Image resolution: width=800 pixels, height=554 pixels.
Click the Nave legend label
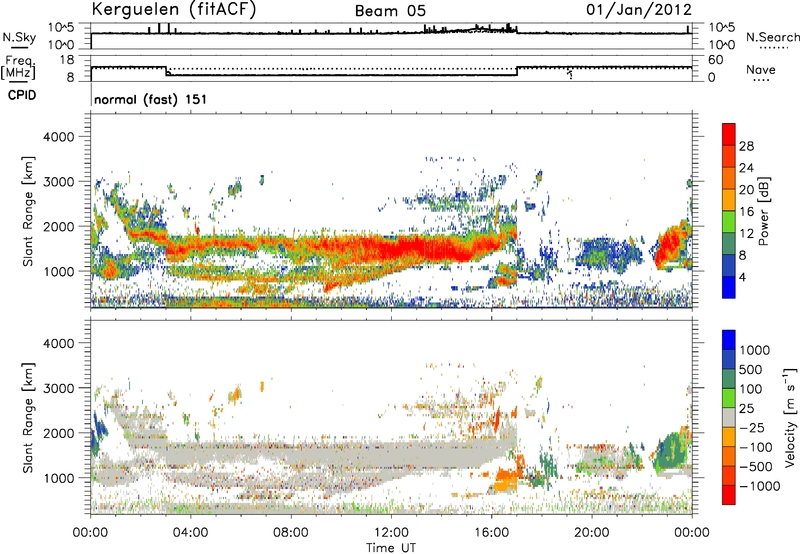(x=761, y=69)
